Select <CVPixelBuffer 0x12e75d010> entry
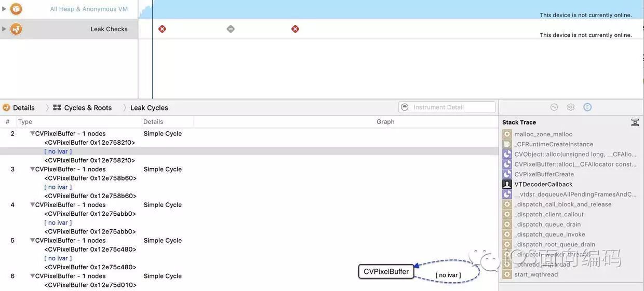The height and width of the screenshot is (291, 644). tap(90, 285)
